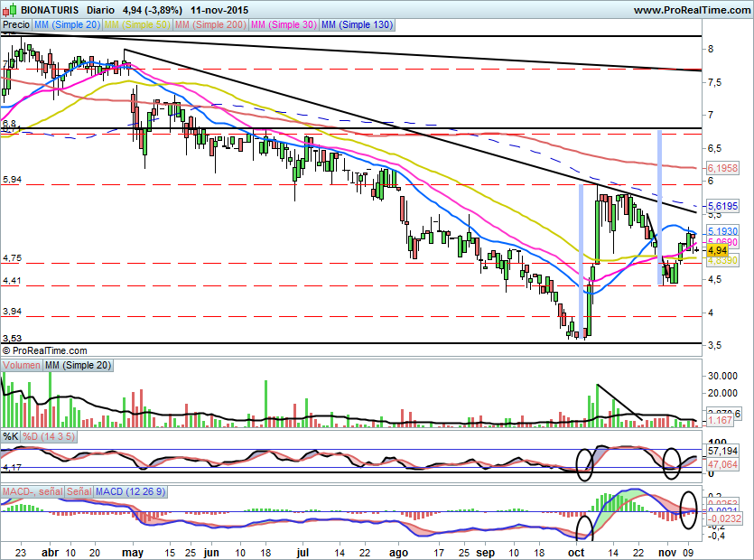Select the %D (14 3 5) label
This screenshot has width=754, height=560.
point(51,437)
